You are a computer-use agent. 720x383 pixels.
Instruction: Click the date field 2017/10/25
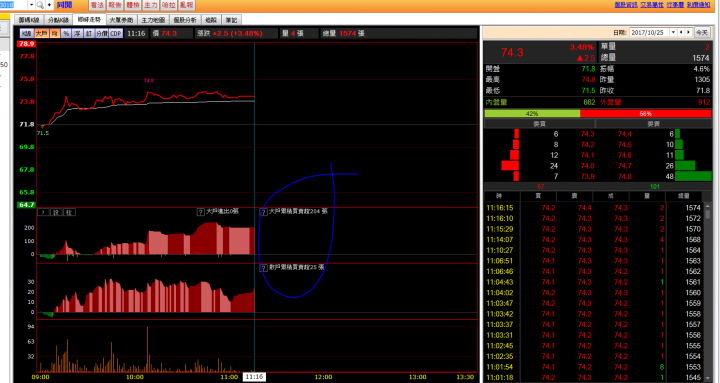[649, 33]
